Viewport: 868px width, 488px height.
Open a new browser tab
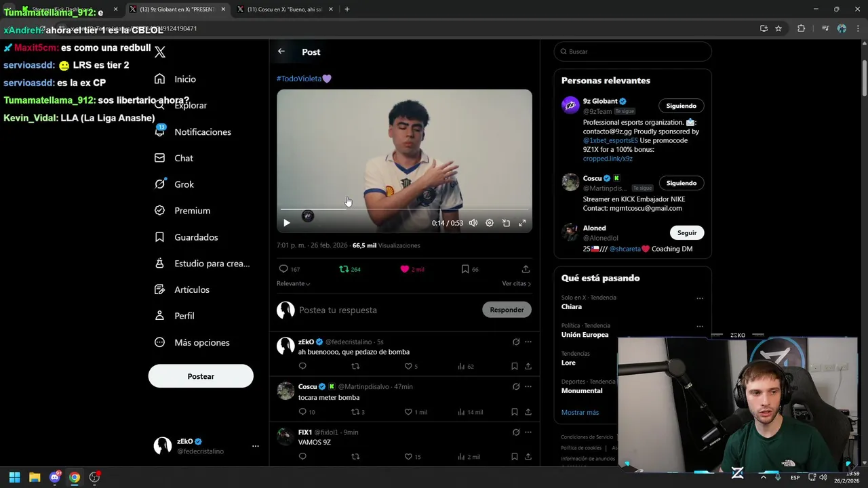click(x=347, y=9)
